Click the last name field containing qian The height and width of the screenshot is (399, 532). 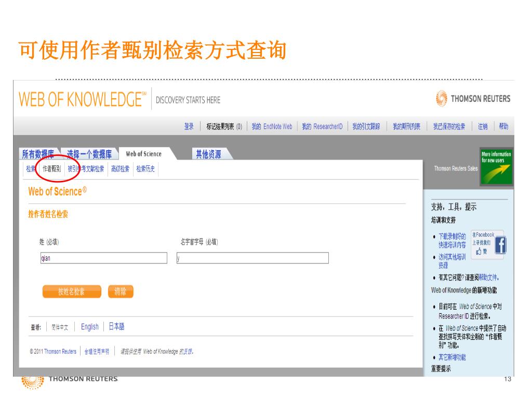coord(104,258)
